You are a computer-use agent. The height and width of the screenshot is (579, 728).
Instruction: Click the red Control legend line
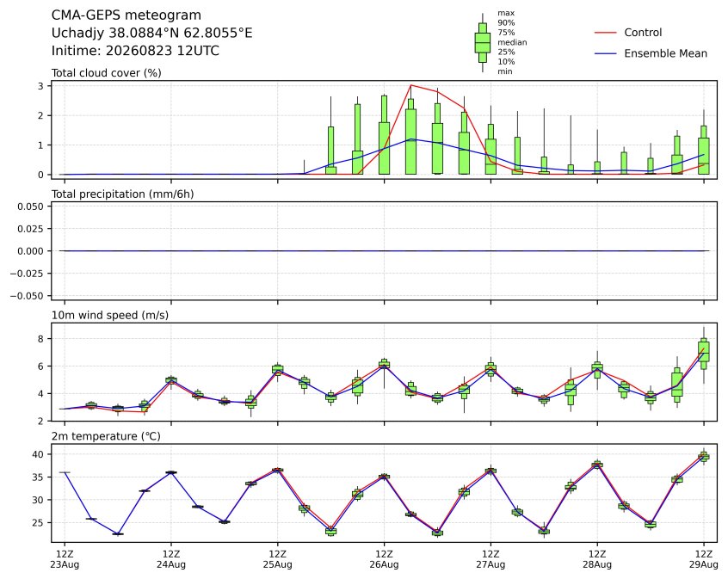pyautogui.click(x=606, y=33)
